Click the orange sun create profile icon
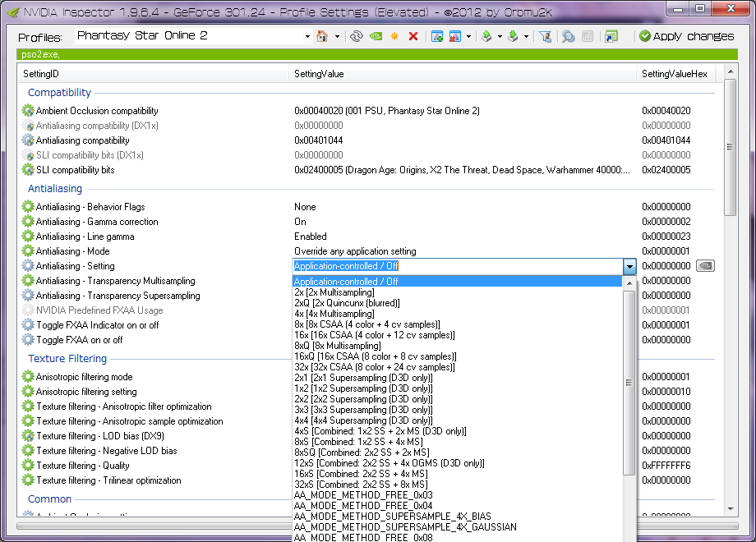Viewport: 756px width, 542px height. point(394,36)
